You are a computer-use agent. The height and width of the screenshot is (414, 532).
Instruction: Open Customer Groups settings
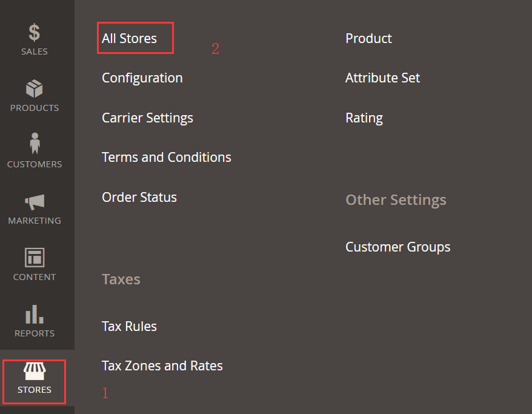[x=397, y=247]
